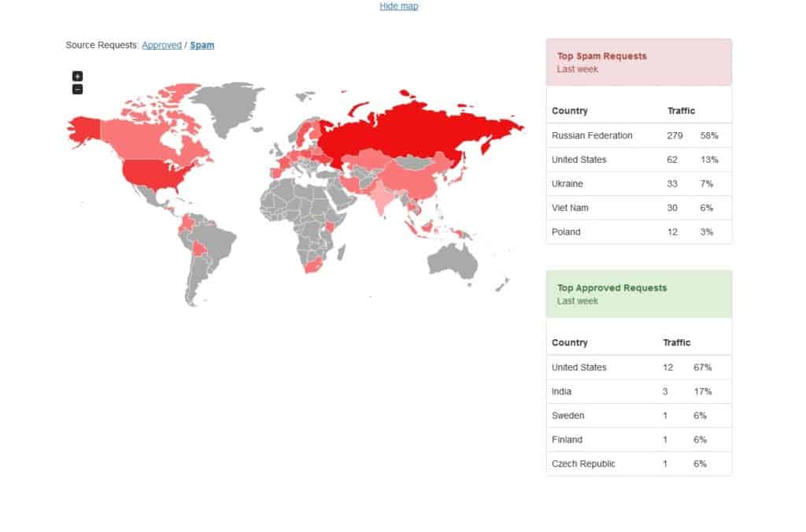
Task: Click the Viet Nam spam table row
Action: pos(638,208)
